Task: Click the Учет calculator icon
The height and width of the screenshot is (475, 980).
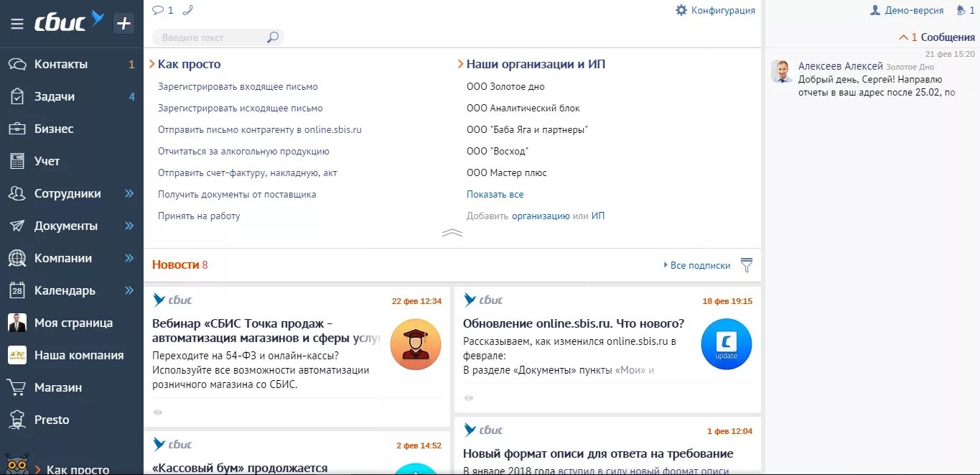Action: coord(17,161)
